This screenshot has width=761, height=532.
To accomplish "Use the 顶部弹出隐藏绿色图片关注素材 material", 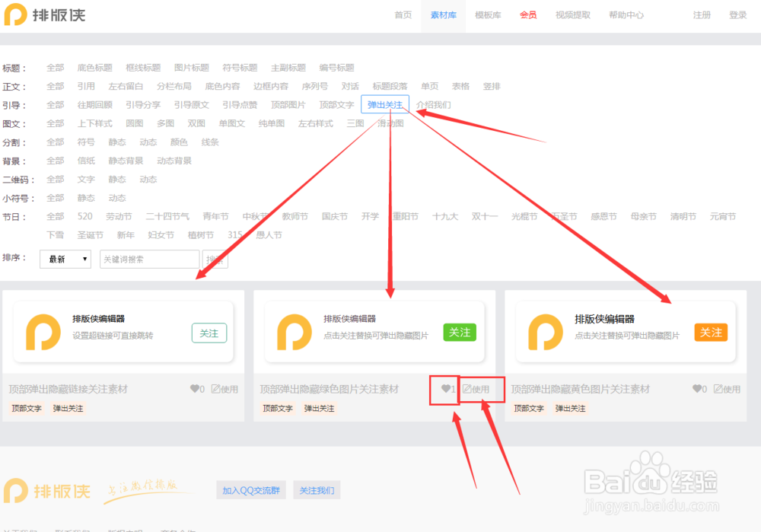I will click(x=476, y=389).
